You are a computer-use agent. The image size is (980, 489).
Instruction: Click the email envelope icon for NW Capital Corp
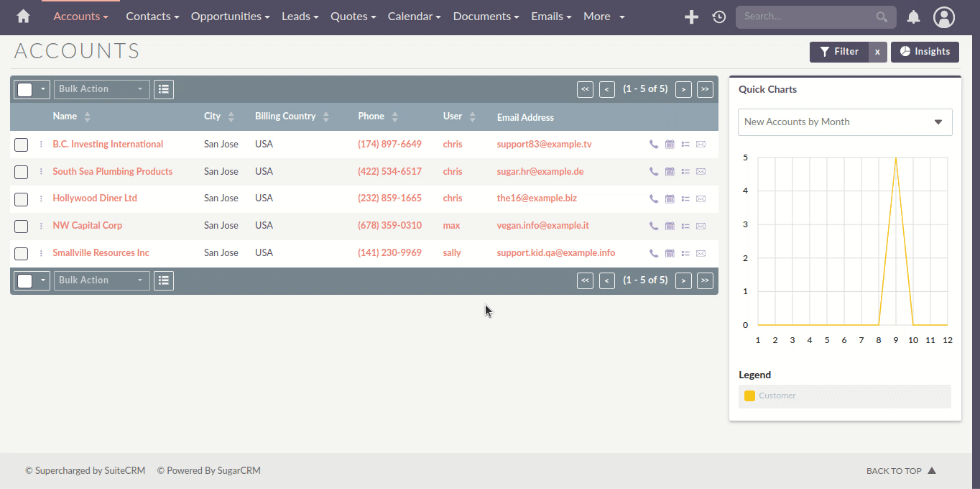pyautogui.click(x=701, y=226)
